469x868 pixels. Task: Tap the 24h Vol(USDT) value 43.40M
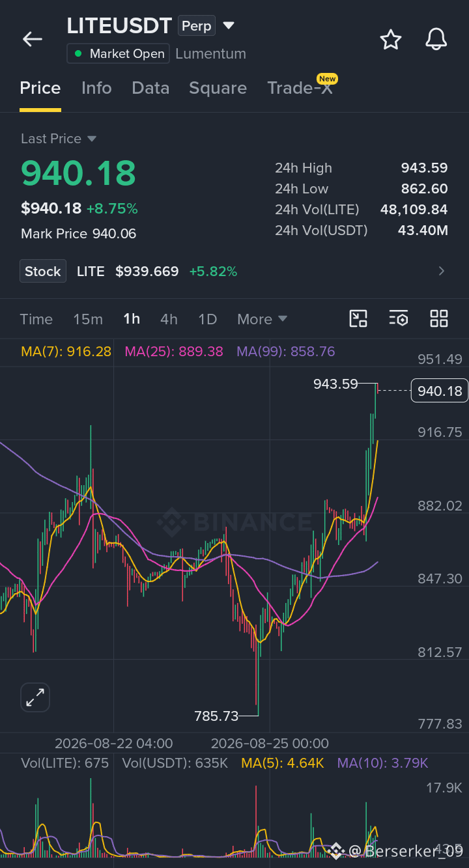pyautogui.click(x=423, y=231)
